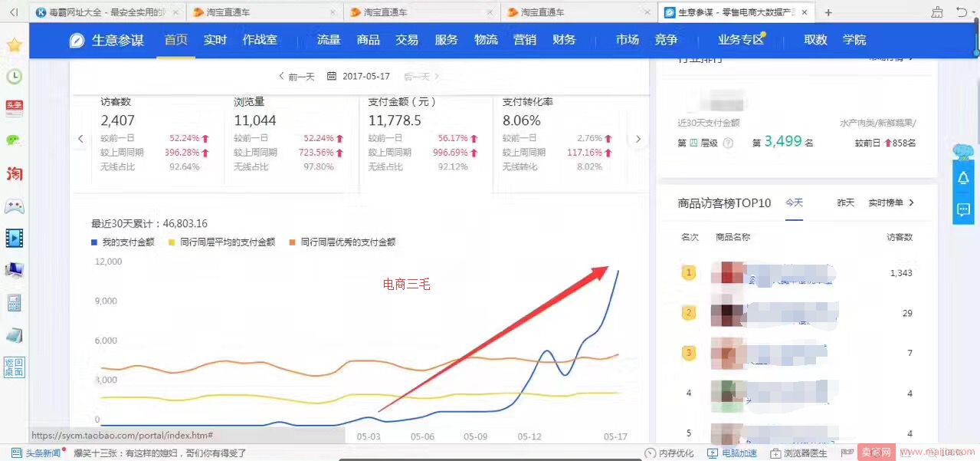
Task: Select the 浏览量 metric card
Action: (x=292, y=139)
